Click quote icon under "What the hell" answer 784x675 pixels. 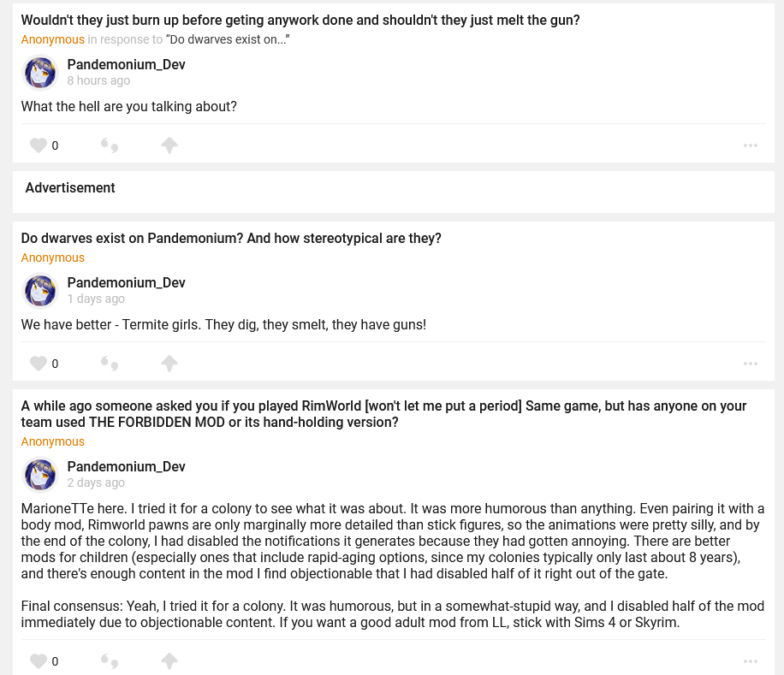(x=110, y=145)
